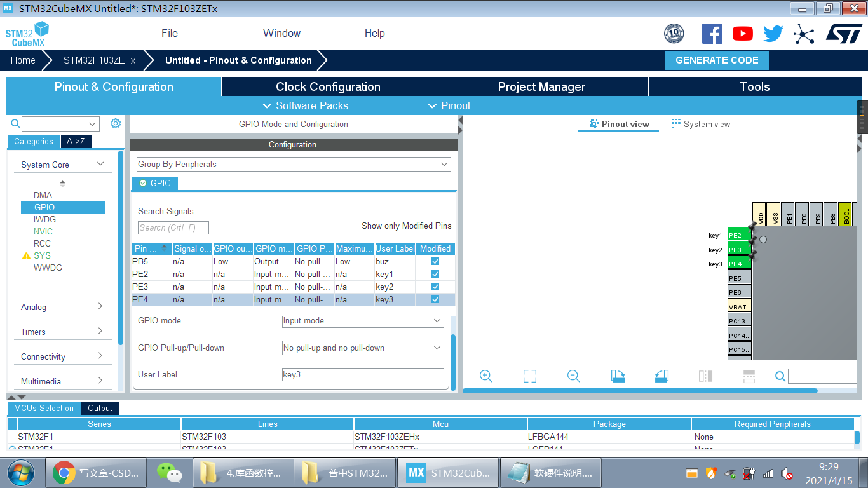Open the STMicroelectronics YouTube channel icon
Viewport: 868px width, 488px height.
[x=742, y=34]
